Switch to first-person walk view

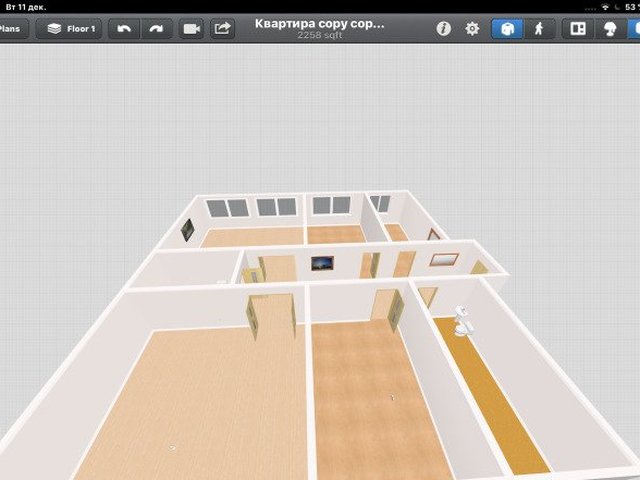539,29
